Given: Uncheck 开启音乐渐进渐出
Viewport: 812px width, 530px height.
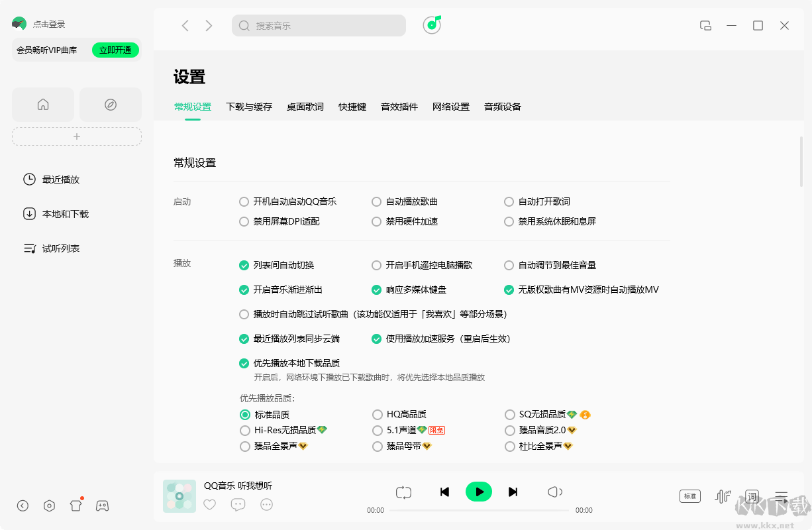Looking at the screenshot, I should click(244, 290).
